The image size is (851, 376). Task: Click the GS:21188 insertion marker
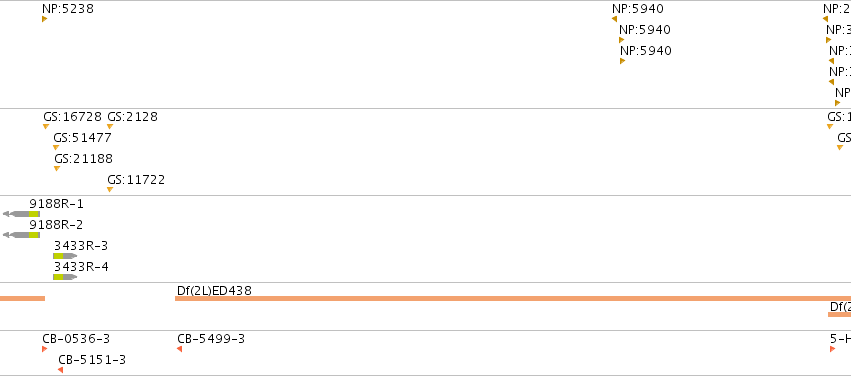tap(57, 169)
